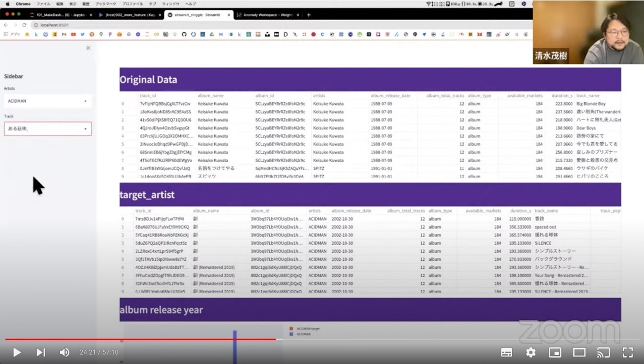
Task: Play the video
Action: (17, 353)
